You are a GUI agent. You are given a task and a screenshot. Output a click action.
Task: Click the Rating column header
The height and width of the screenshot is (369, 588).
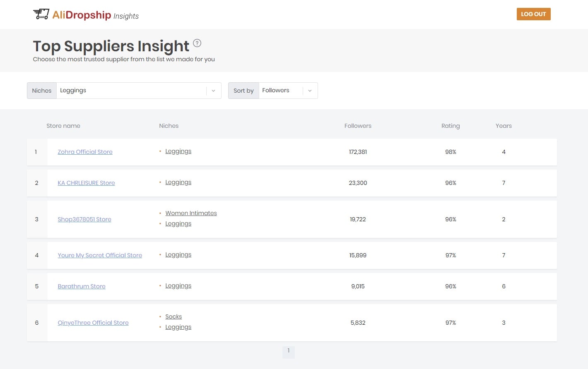[451, 126]
